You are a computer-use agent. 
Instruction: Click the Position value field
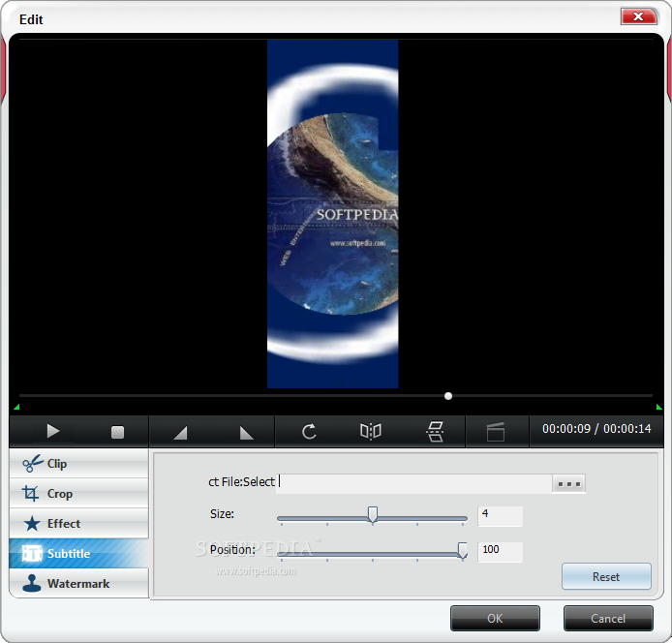(501, 552)
